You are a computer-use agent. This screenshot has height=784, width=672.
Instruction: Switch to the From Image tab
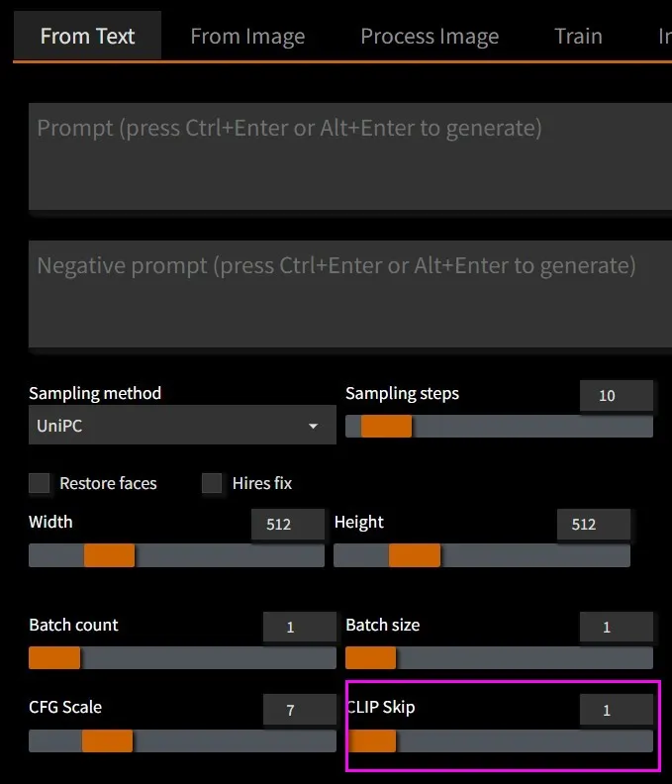click(247, 37)
